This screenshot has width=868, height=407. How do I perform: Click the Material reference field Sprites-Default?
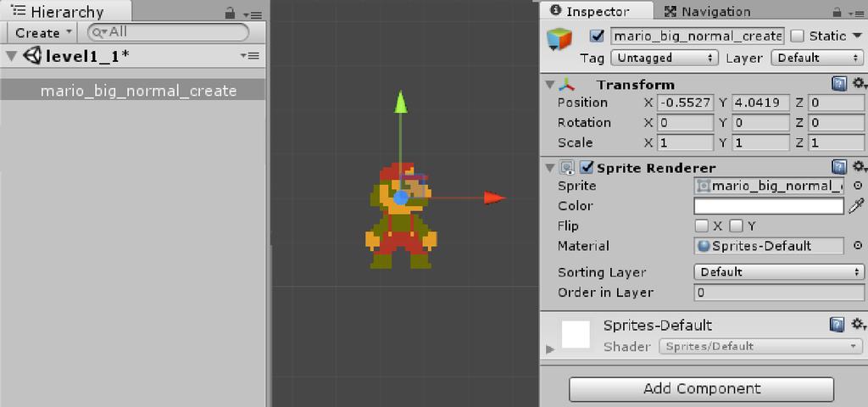(x=769, y=246)
